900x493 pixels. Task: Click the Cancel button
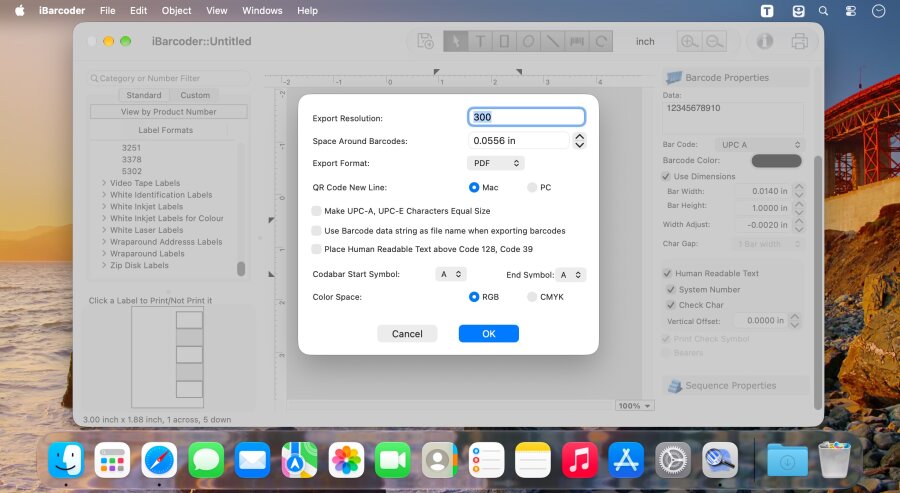[407, 333]
